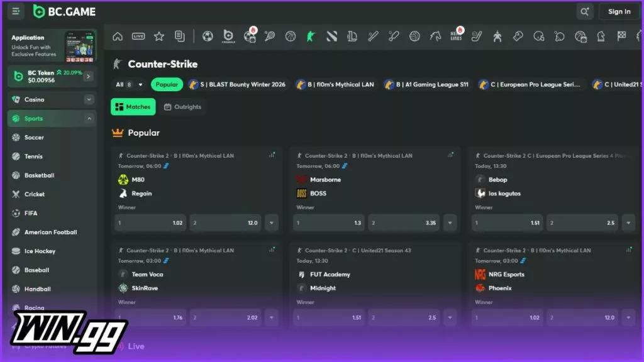
Task: Bet on BOSS to win at 3.35
Action: point(404,223)
